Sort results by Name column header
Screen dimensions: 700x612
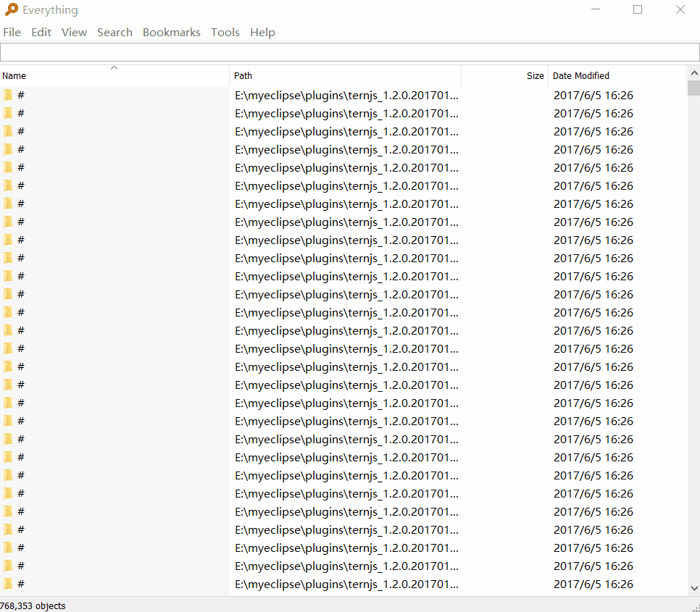pyautogui.click(x=114, y=76)
